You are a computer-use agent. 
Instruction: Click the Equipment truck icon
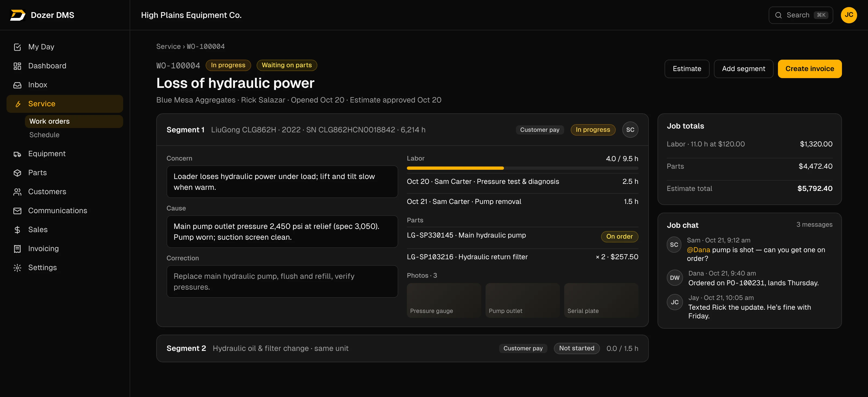coord(17,154)
